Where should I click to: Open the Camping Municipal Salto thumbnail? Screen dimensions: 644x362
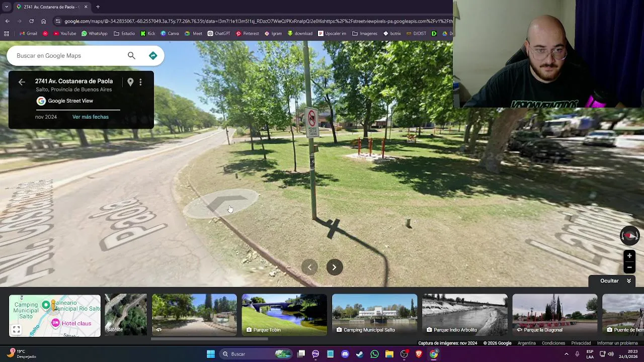click(x=375, y=315)
